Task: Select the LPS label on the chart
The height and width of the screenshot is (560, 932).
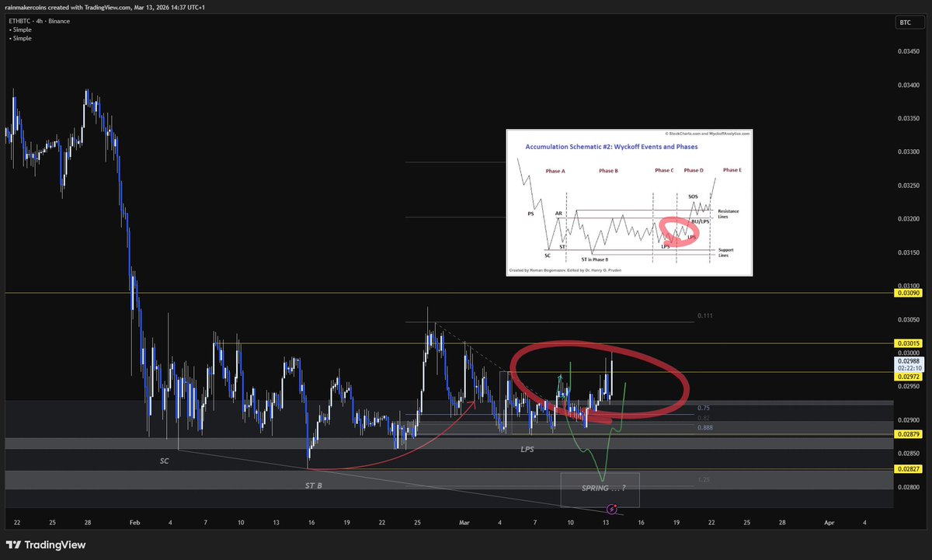Action: pyautogui.click(x=527, y=448)
